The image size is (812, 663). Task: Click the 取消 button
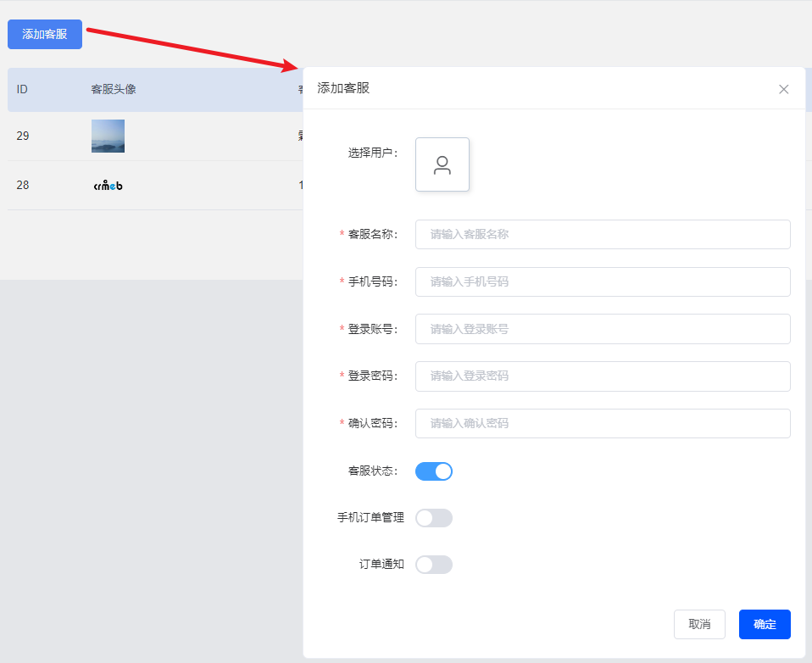pos(699,624)
